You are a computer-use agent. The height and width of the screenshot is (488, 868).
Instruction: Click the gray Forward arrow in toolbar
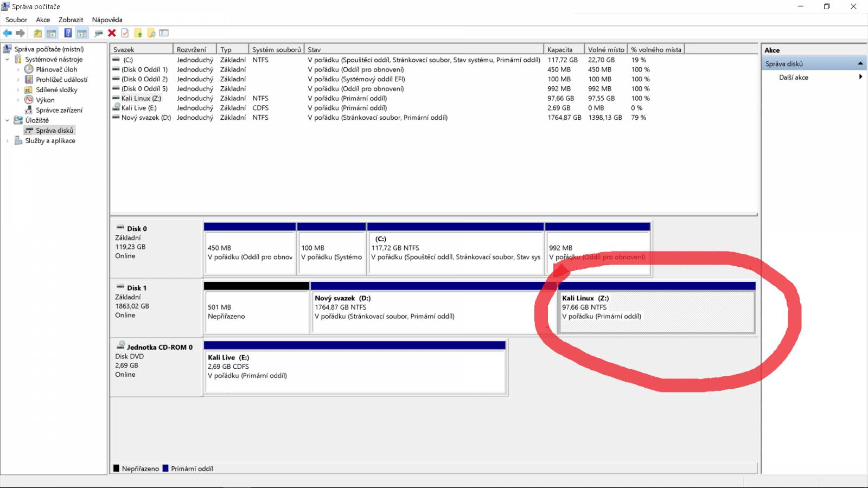pyautogui.click(x=21, y=33)
